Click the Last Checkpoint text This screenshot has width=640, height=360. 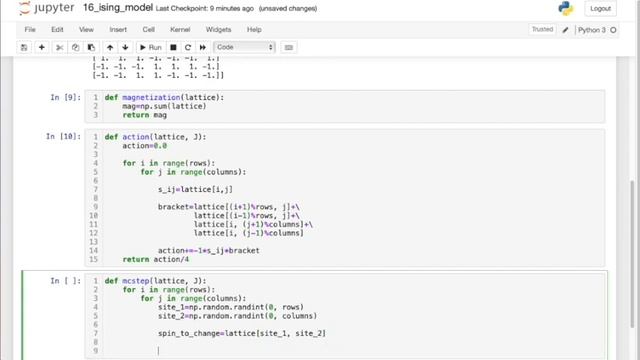tap(204, 9)
